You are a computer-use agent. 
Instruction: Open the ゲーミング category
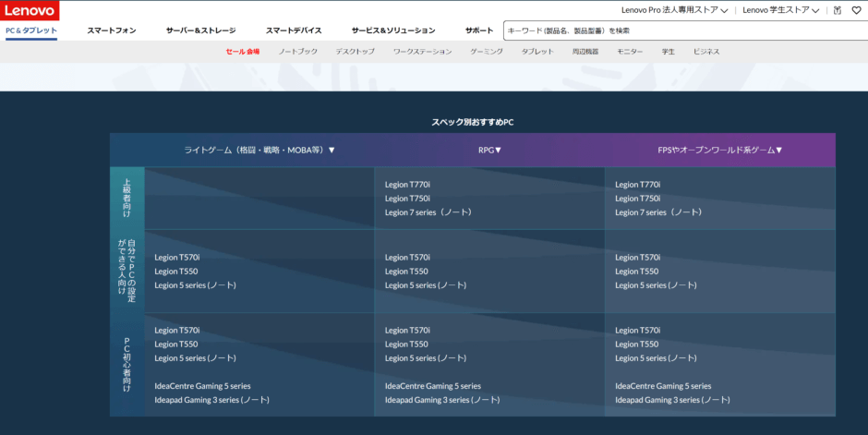pos(487,52)
